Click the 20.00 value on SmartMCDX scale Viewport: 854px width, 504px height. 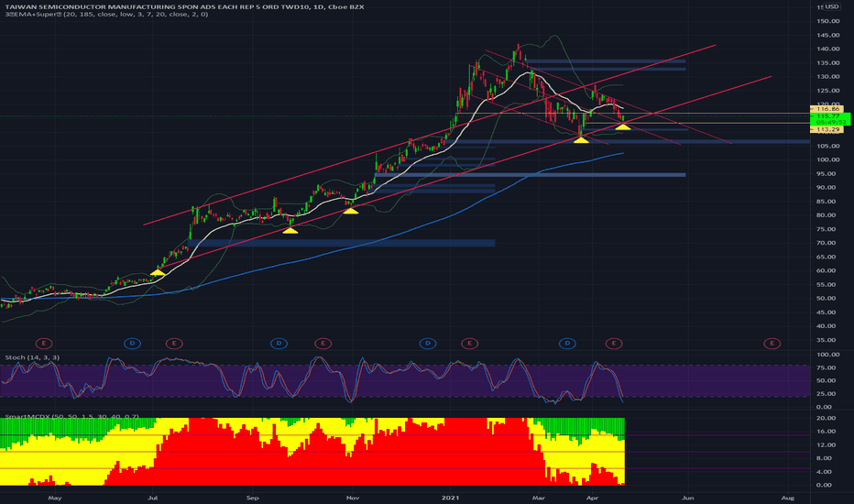click(824, 418)
